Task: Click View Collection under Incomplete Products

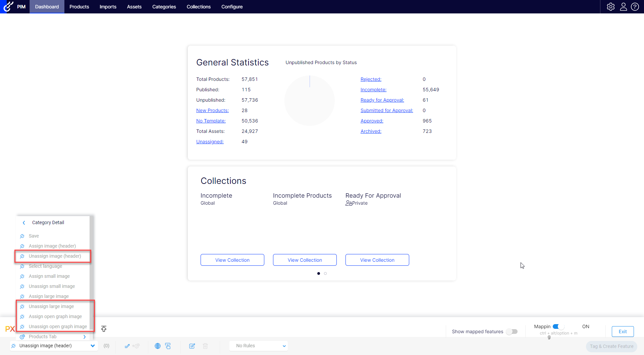Action: point(305,260)
